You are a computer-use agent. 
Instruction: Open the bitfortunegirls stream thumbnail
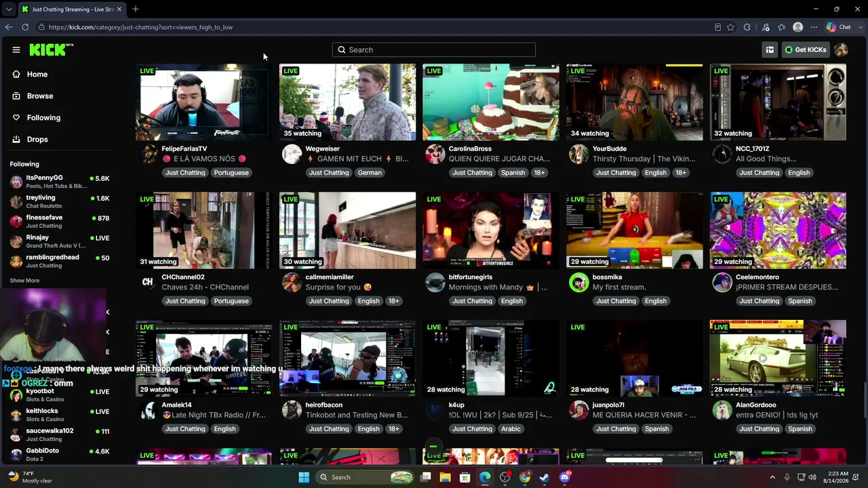(x=491, y=230)
